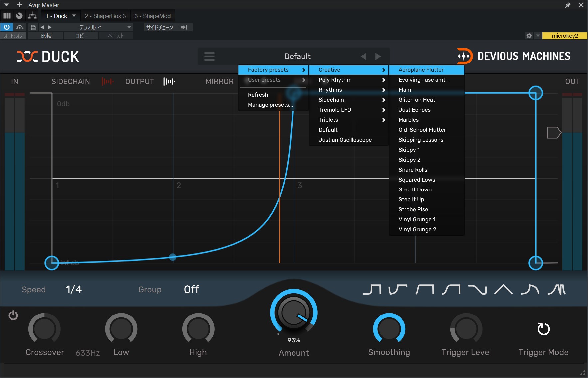Toggle オート:オフ automation setting
The image size is (588, 378).
[x=13, y=36]
